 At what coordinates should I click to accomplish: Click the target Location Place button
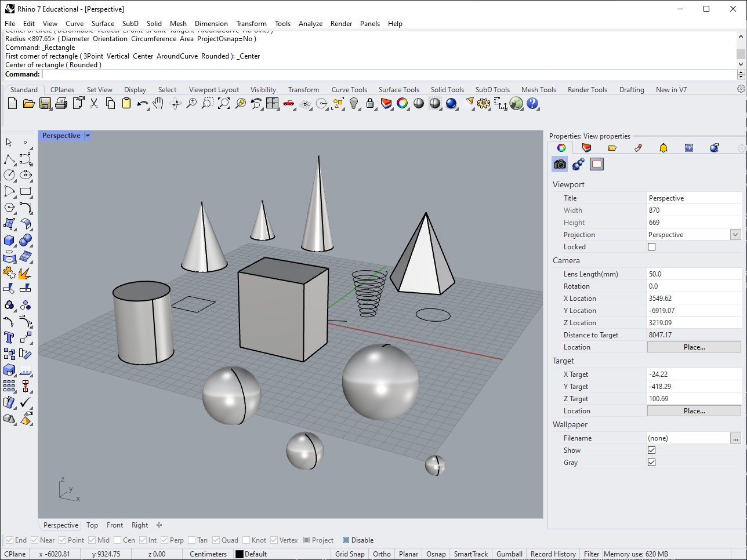coord(694,411)
